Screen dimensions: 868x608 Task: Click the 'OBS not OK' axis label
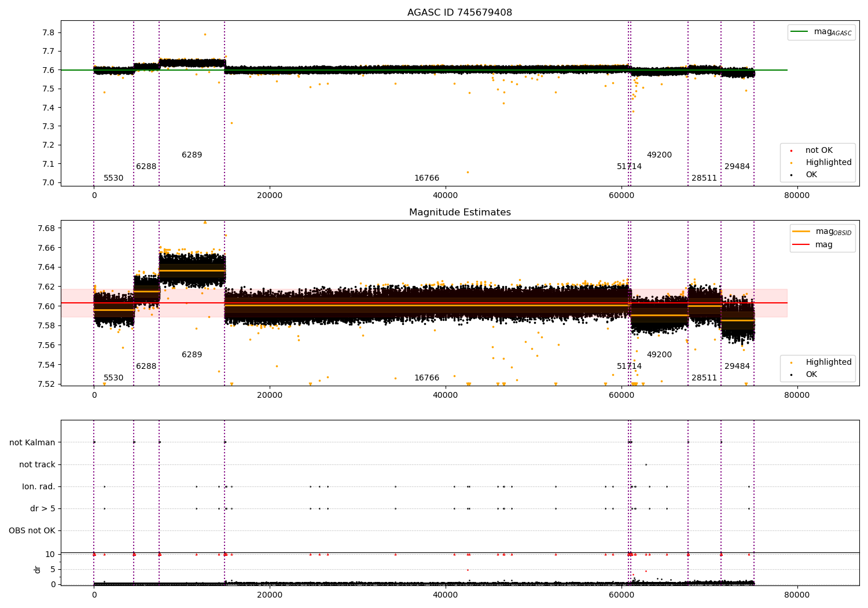pyautogui.click(x=32, y=530)
